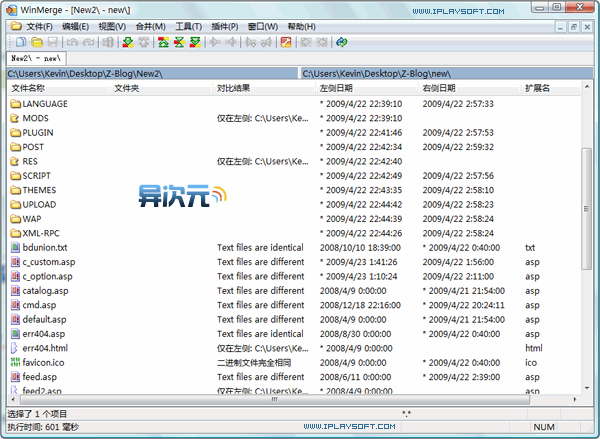
Task: Click the vertical scrollbar down arrow
Action: [x=587, y=388]
